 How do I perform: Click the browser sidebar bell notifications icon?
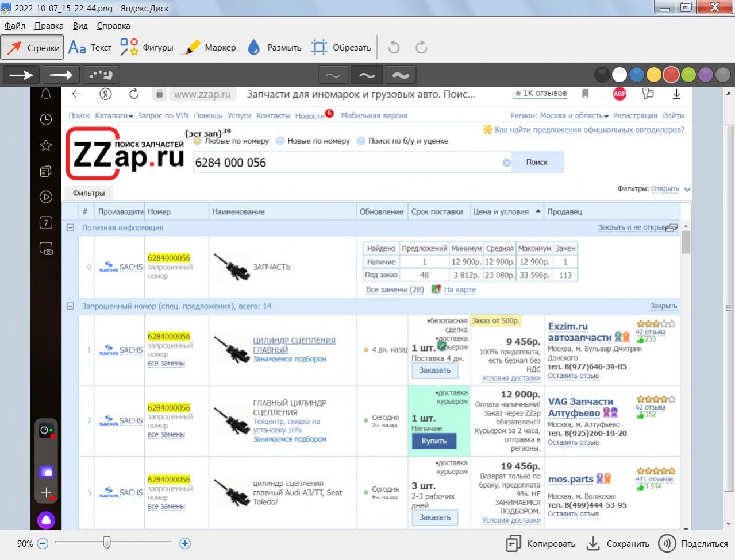point(46,94)
